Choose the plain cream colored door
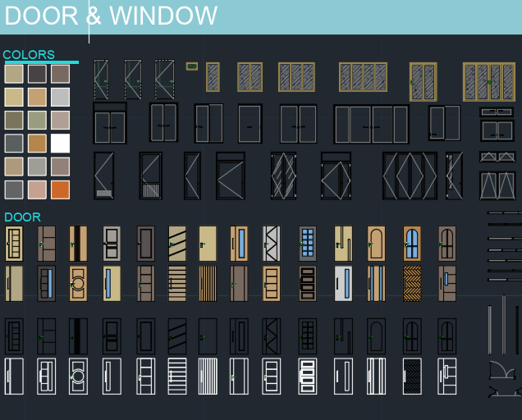522x420 pixels. [x=208, y=244]
